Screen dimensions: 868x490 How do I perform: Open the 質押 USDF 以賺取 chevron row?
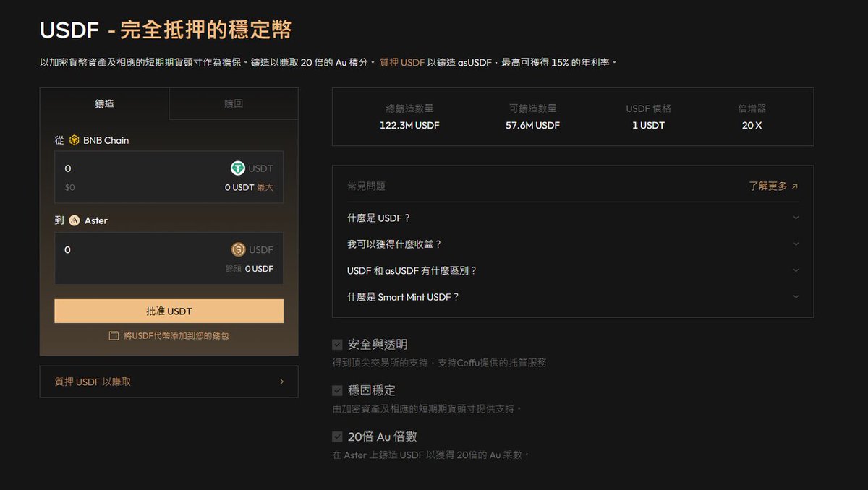point(169,382)
